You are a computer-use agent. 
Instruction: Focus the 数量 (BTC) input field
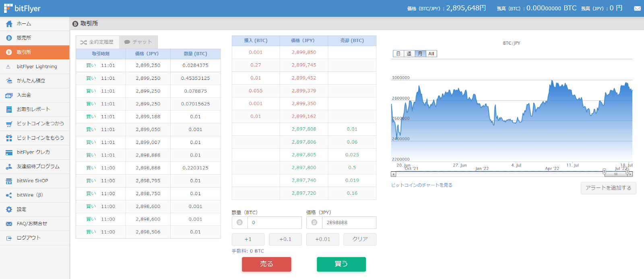(275, 223)
